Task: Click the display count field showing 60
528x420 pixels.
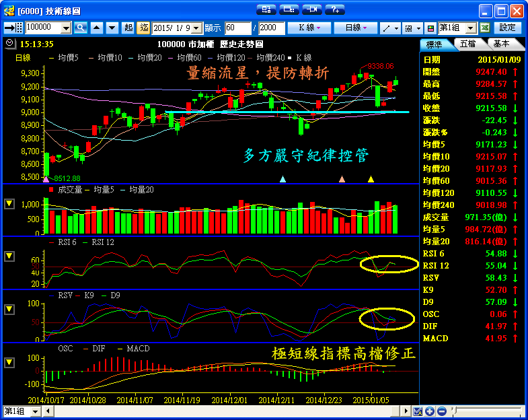Action: [x=237, y=28]
